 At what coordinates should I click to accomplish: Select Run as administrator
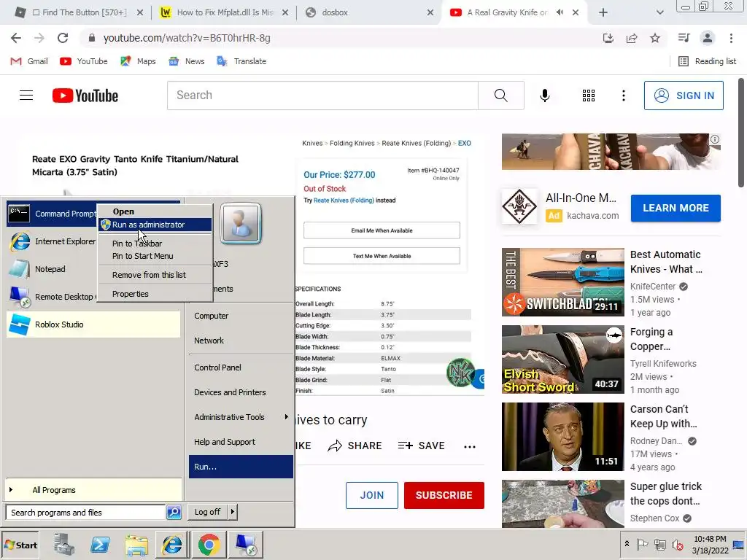point(155,225)
